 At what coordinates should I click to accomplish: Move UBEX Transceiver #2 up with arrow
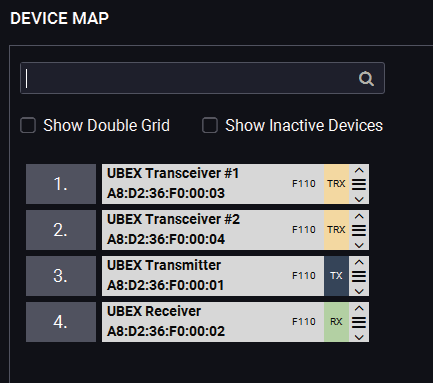[359, 217]
